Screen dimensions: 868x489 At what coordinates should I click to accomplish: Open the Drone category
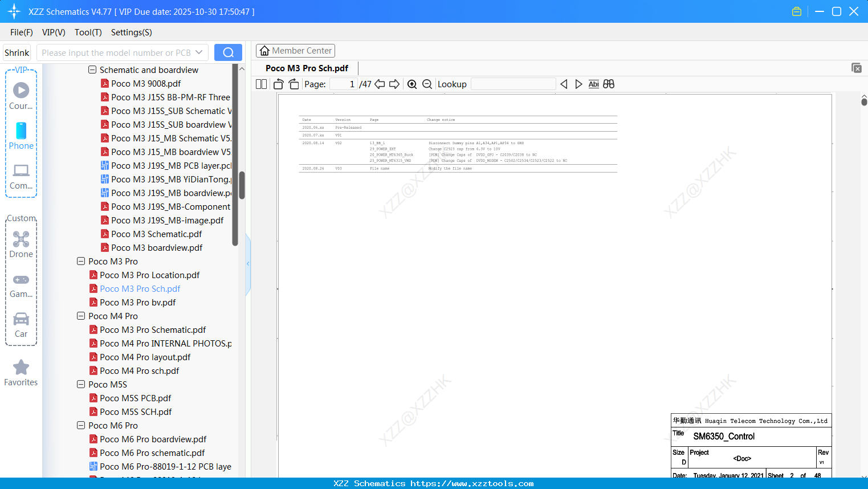(21, 244)
